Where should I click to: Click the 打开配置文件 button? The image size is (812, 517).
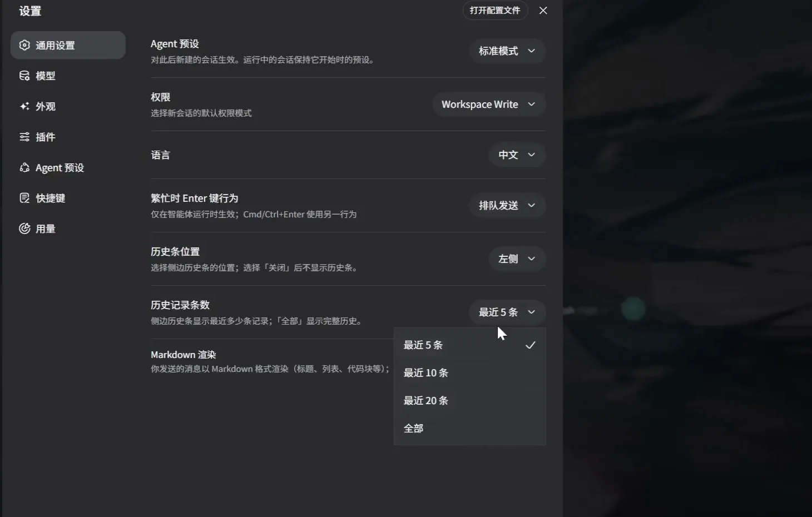495,11
